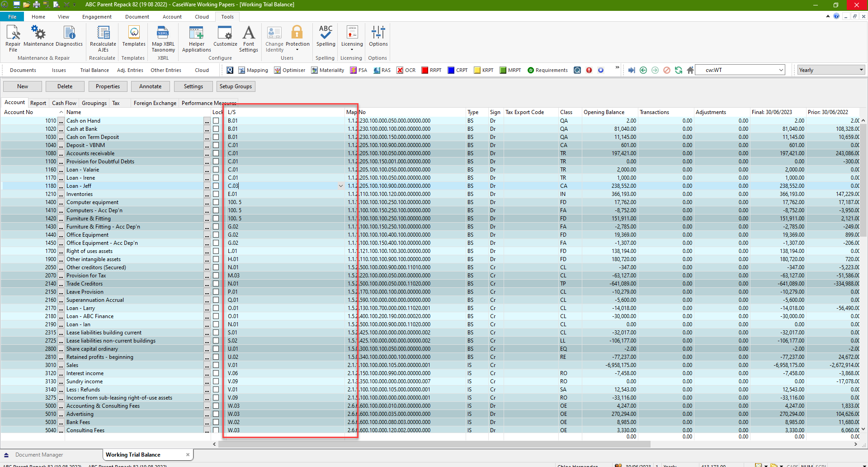Click the Properties button
The width and height of the screenshot is (868, 467).
point(108,86)
